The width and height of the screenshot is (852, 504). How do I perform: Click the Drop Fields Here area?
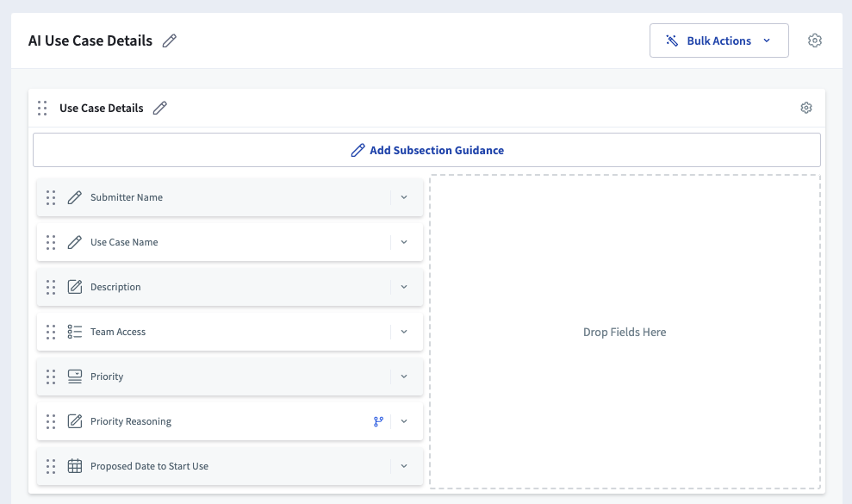point(625,332)
